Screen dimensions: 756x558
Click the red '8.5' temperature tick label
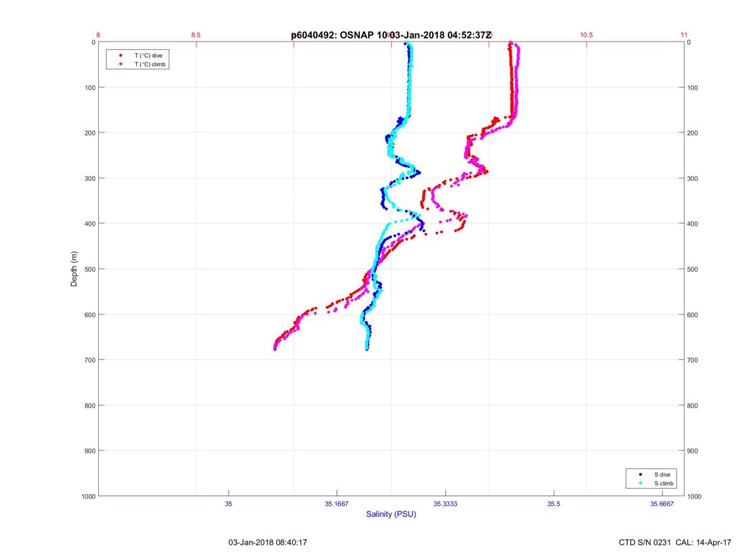click(196, 35)
